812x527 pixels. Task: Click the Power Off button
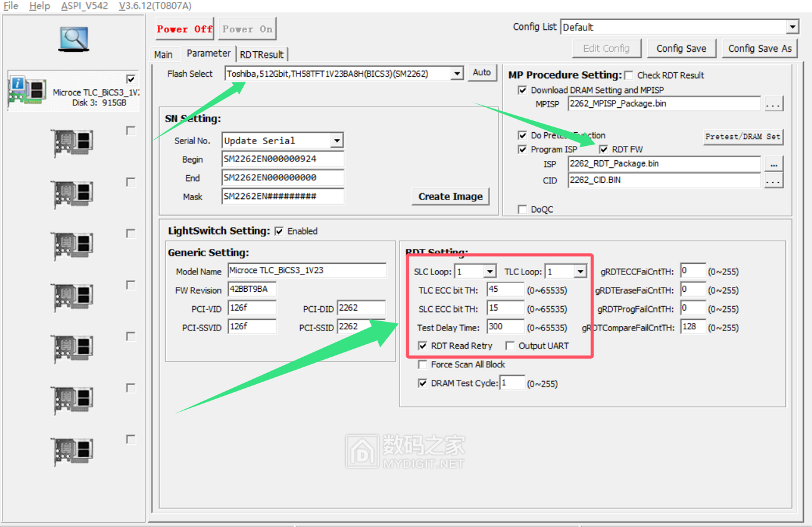pyautogui.click(x=185, y=29)
